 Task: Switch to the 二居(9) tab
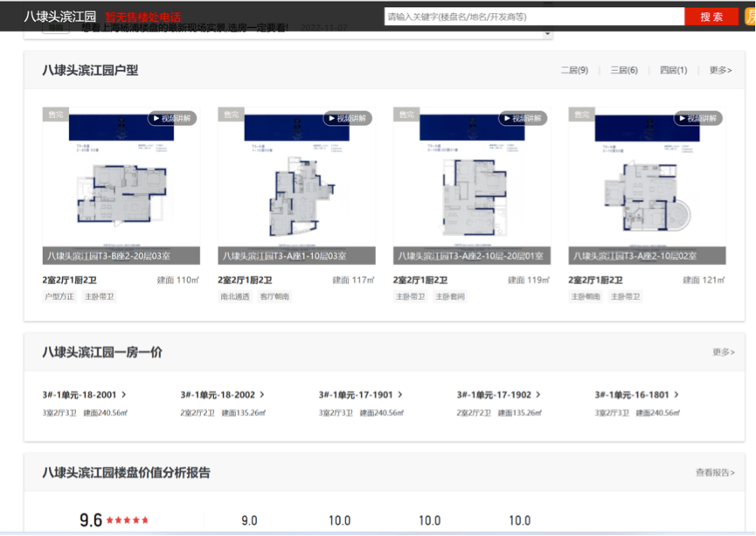574,70
